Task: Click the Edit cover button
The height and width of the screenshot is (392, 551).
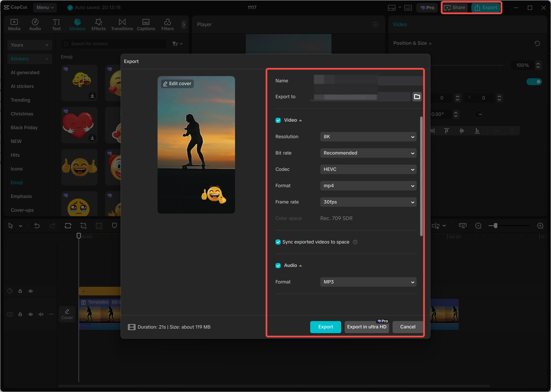Action: (x=177, y=84)
